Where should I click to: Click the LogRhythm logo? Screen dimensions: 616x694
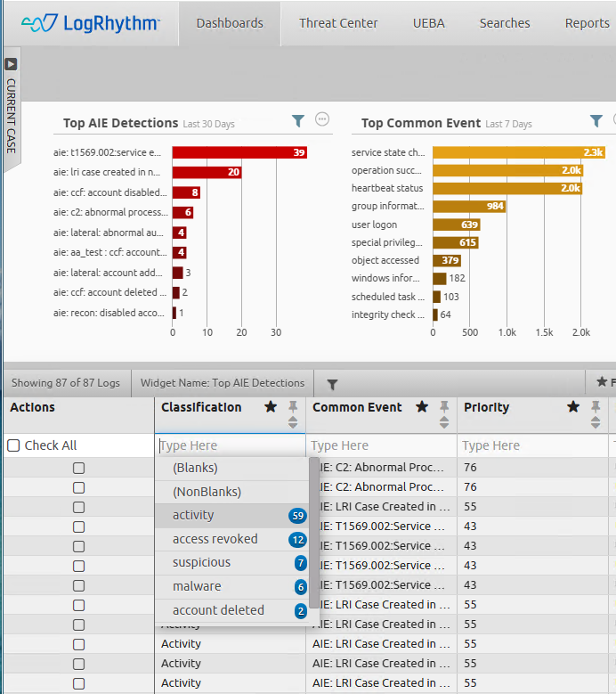[x=90, y=24]
